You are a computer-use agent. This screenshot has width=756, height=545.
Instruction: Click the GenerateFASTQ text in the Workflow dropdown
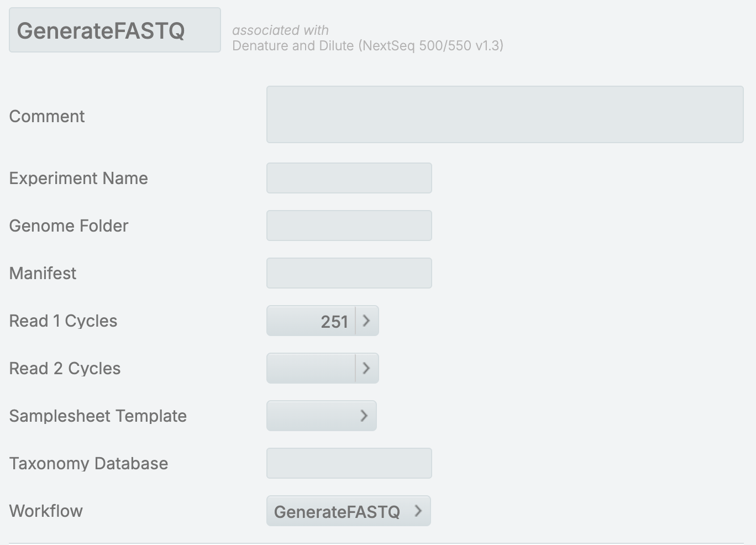[337, 511]
